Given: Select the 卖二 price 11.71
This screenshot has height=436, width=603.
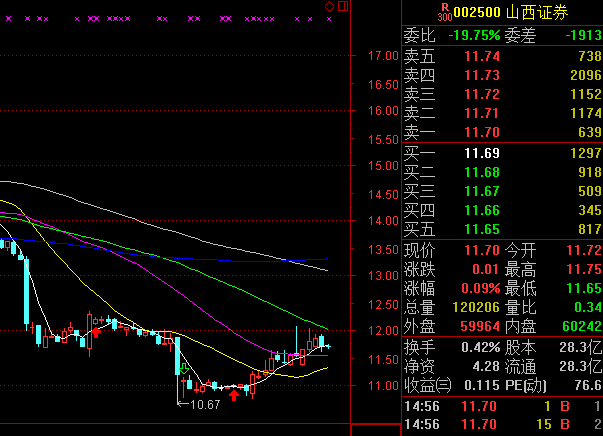Looking at the screenshot, I should (482, 113).
